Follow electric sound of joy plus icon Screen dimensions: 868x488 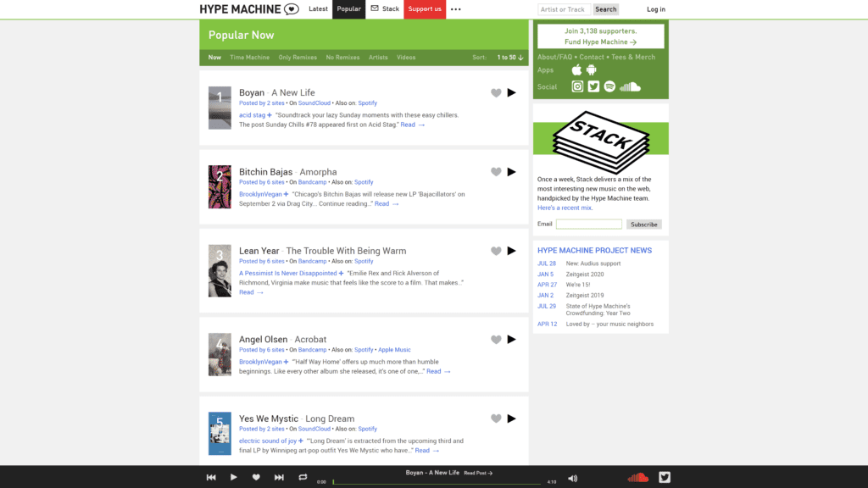[x=301, y=441]
